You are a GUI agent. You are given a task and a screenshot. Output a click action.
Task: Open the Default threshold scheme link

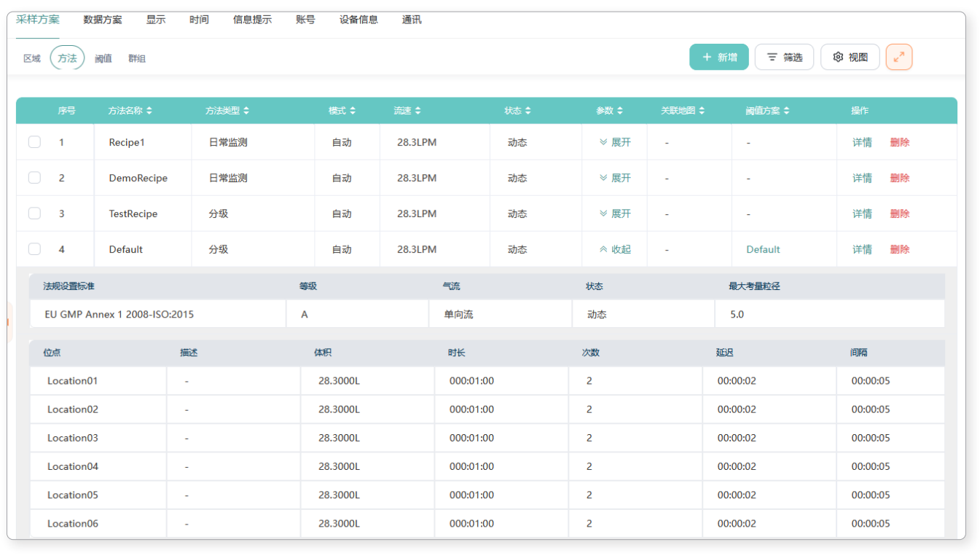point(763,250)
